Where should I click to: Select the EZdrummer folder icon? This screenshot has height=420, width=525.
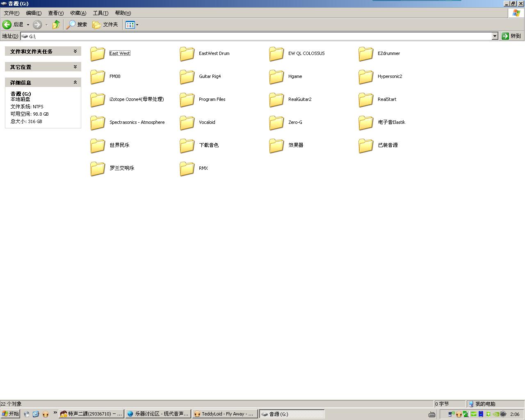click(x=366, y=53)
